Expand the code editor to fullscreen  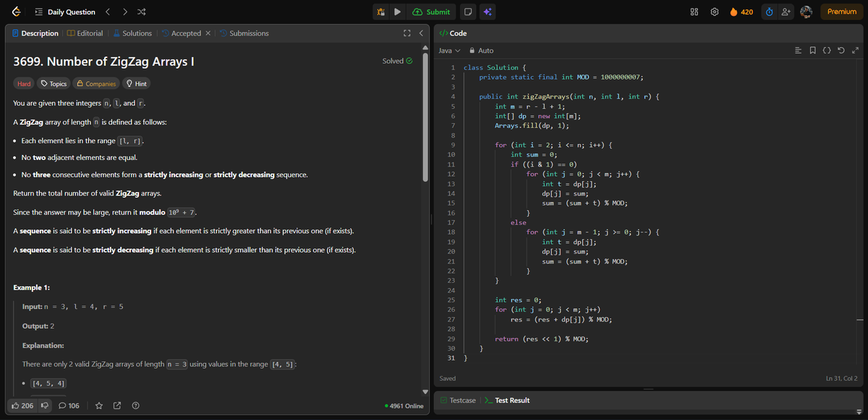tap(855, 51)
